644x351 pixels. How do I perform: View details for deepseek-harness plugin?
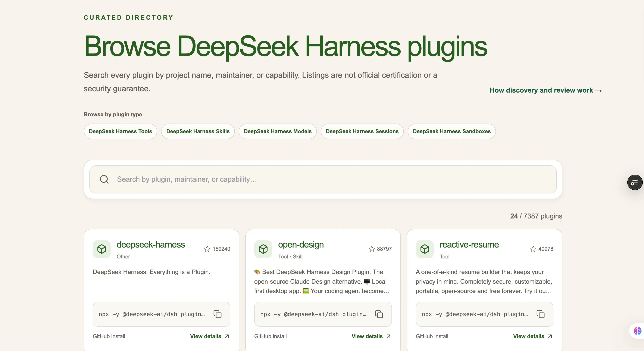(x=209, y=336)
